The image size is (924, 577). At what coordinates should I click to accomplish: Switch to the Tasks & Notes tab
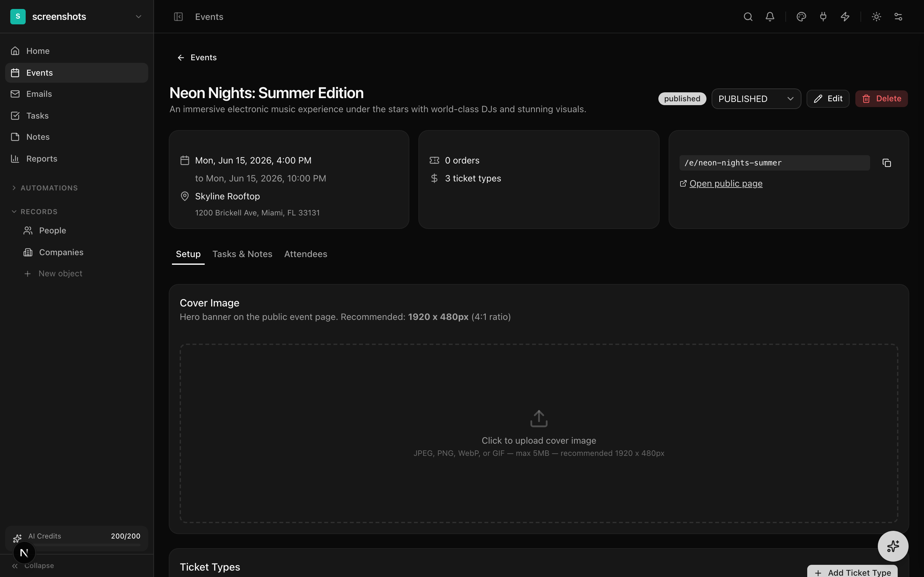point(242,254)
